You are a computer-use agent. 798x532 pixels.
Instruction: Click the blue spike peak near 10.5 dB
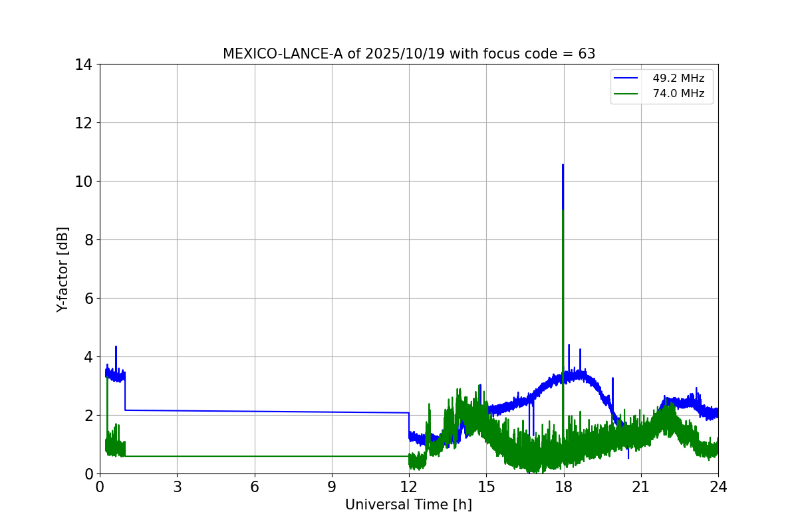[x=563, y=166]
